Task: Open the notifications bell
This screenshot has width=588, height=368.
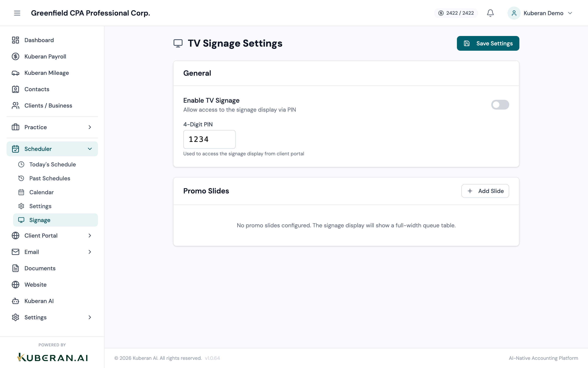Action: coord(490,13)
